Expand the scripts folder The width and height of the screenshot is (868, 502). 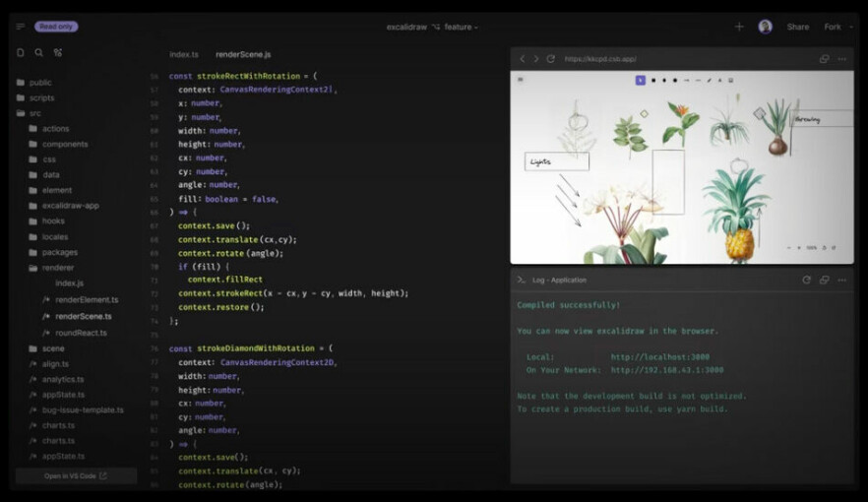tap(35, 98)
